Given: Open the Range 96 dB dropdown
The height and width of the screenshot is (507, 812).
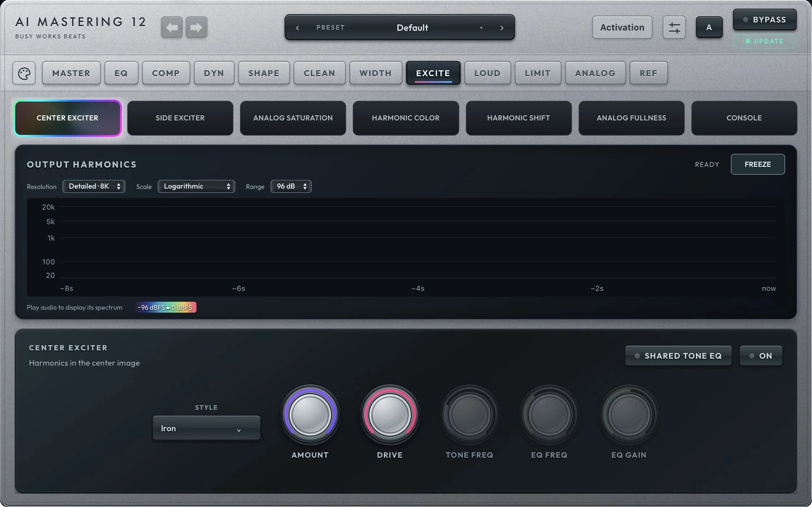Looking at the screenshot, I should 291,186.
